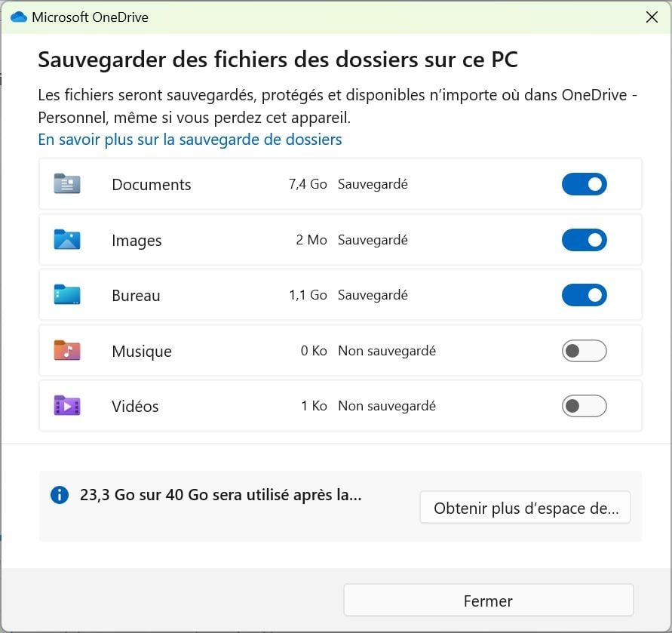Screen dimensions: 672x633
Task: Select the 'Bureau' folder label
Action: (136, 296)
